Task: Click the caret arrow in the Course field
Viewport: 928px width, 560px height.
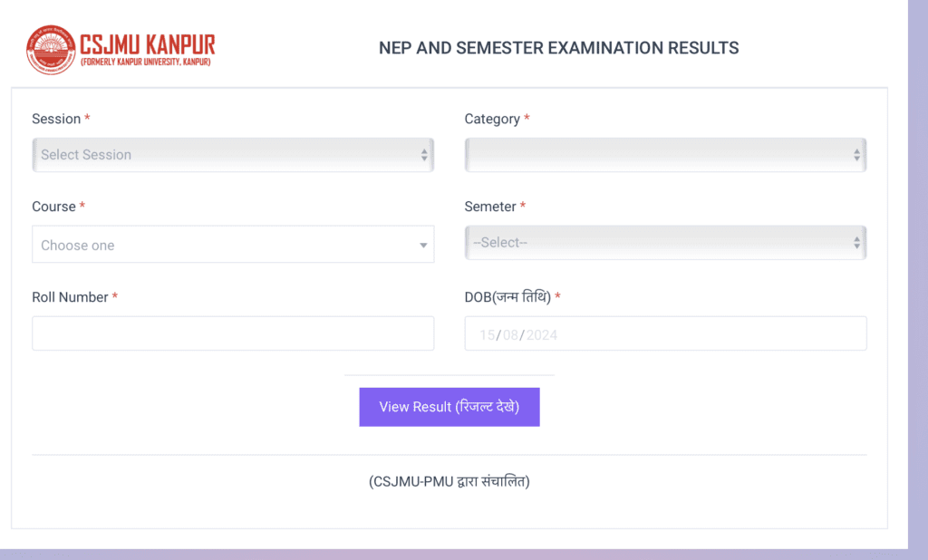Action: point(423,246)
